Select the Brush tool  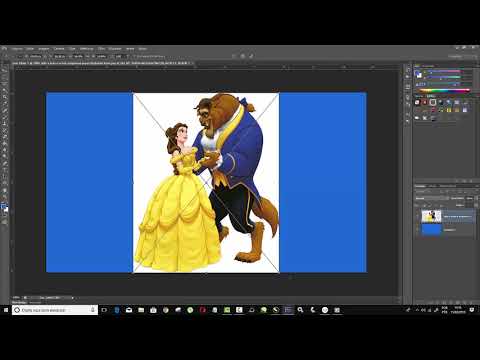4,117
